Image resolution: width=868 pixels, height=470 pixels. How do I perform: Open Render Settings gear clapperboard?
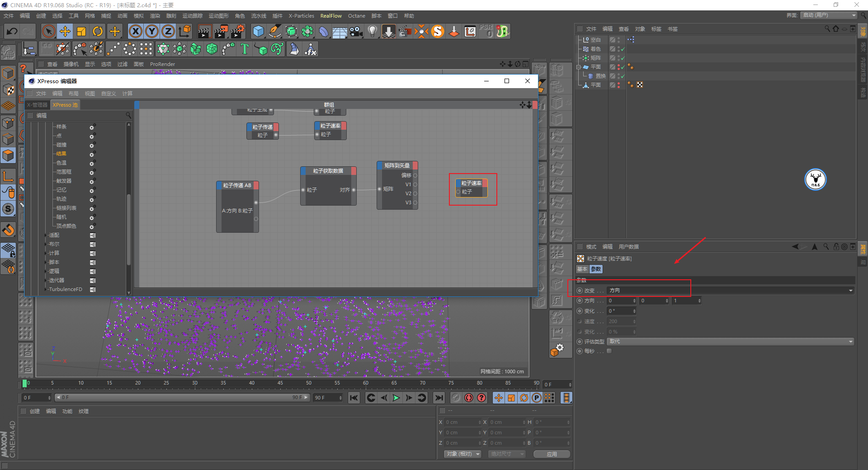[x=238, y=31]
